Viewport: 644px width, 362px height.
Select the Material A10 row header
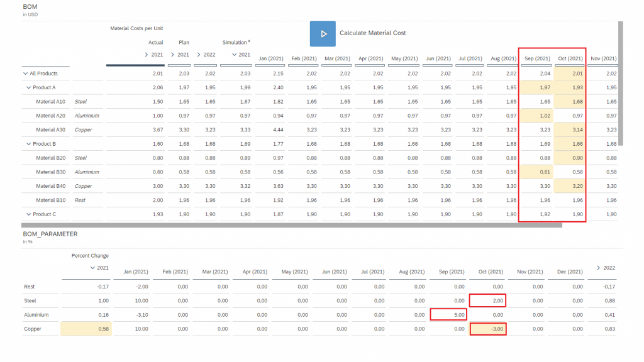pos(50,102)
